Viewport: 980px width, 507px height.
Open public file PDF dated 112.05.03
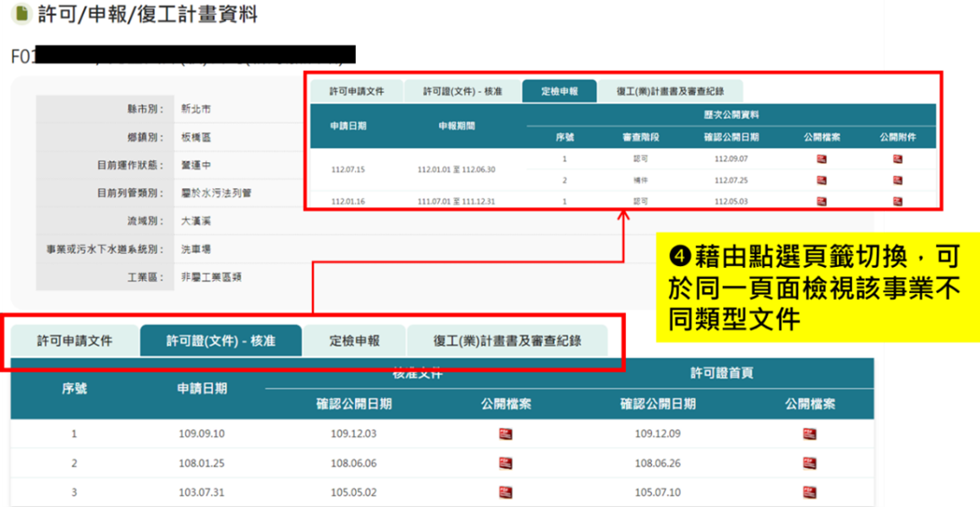click(x=821, y=201)
